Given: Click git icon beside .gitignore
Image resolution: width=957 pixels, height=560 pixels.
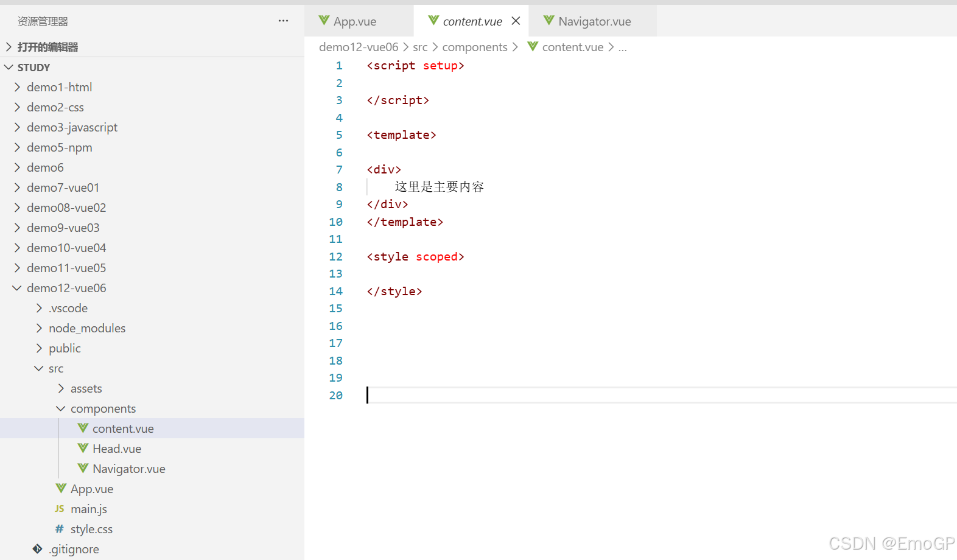Looking at the screenshot, I should 37,549.
